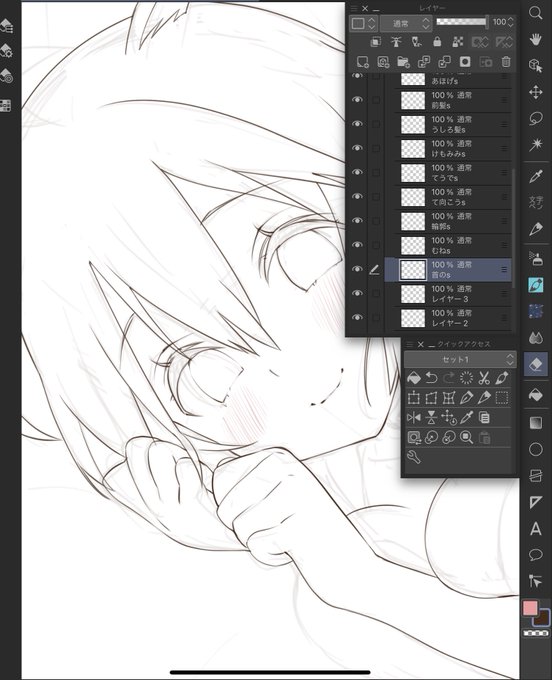Click the trash icon to delete layer
Screen dimensions: 552x680
coord(506,62)
